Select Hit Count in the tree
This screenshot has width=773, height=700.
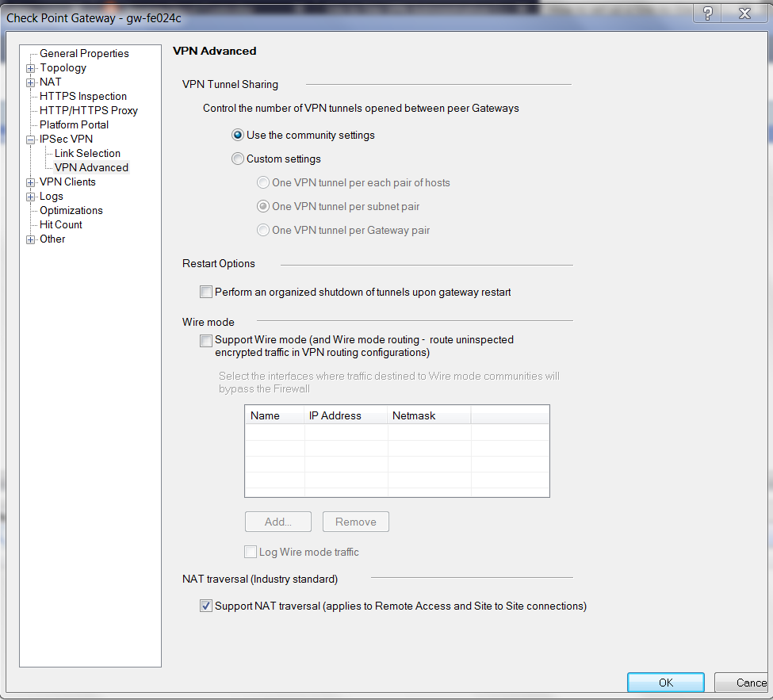pyautogui.click(x=61, y=225)
